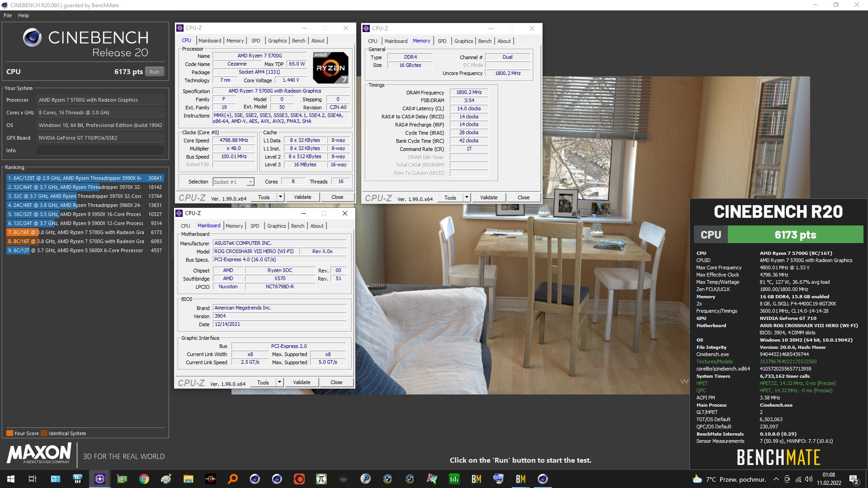Image resolution: width=868 pixels, height=488 pixels.
Task: Select ranking row 9 Ryzen 5 5600X
Action: pyautogui.click(x=85, y=250)
